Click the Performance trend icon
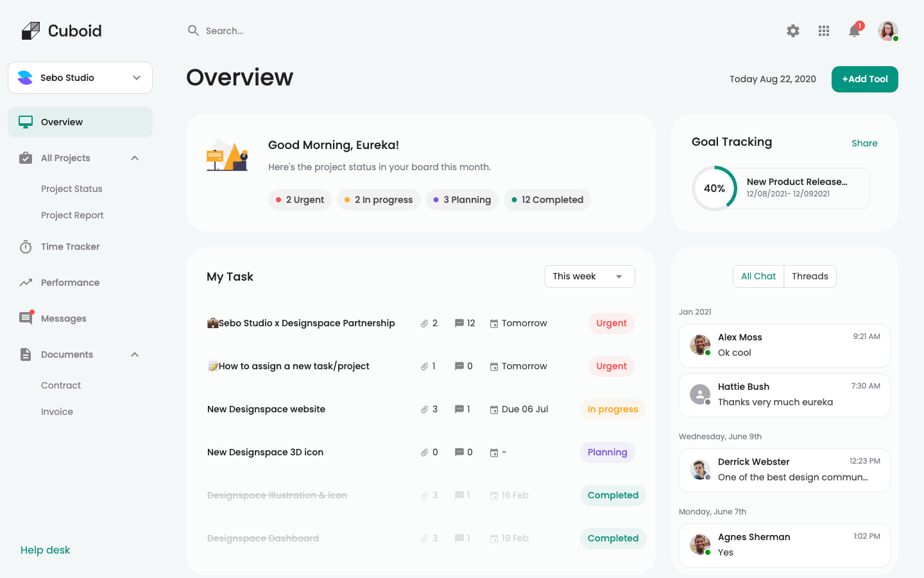Screen dimensions: 924x578 coord(26,283)
